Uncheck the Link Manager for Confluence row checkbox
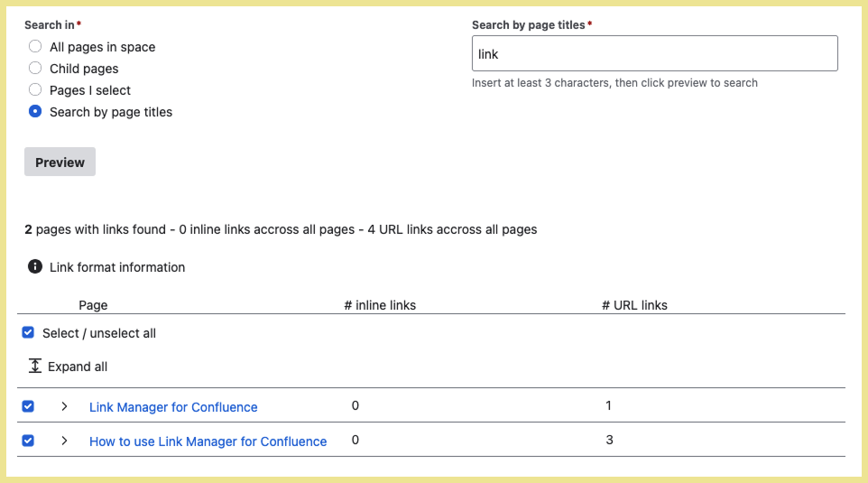 (28, 406)
